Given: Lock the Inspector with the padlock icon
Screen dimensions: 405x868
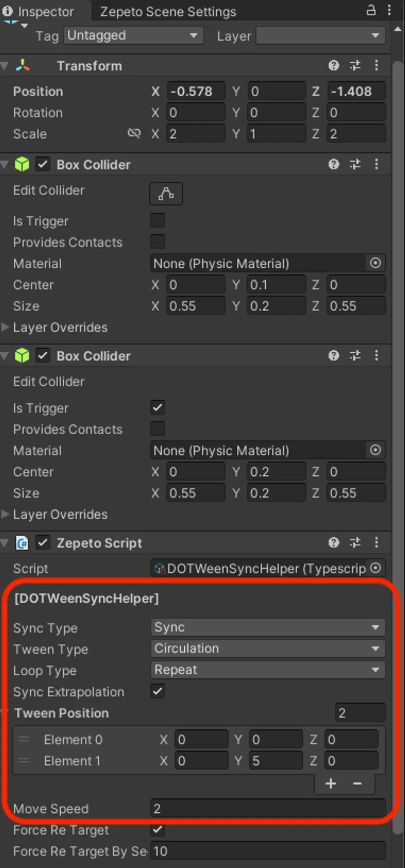Looking at the screenshot, I should click(x=372, y=10).
